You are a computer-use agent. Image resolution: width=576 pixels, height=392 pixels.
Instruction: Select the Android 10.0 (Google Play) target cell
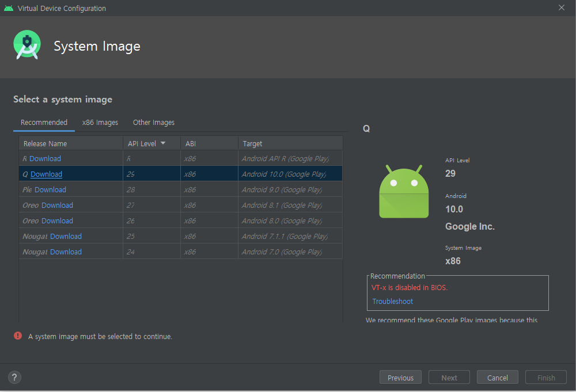click(290, 174)
